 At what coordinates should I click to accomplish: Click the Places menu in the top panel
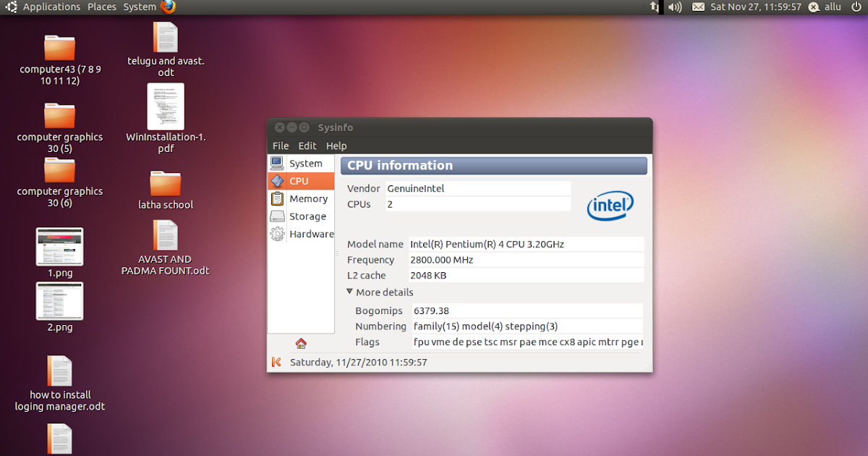pos(101,7)
